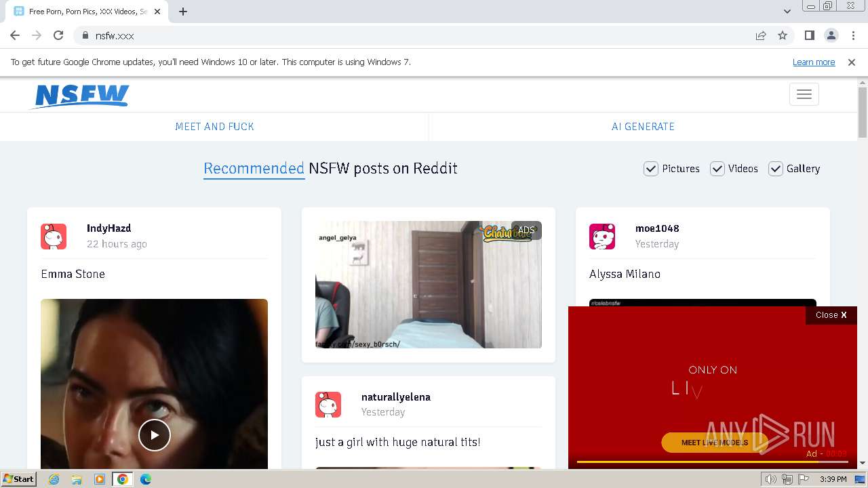The width and height of the screenshot is (868, 488).
Task: Open the Windows Start menu
Action: pos(19,479)
